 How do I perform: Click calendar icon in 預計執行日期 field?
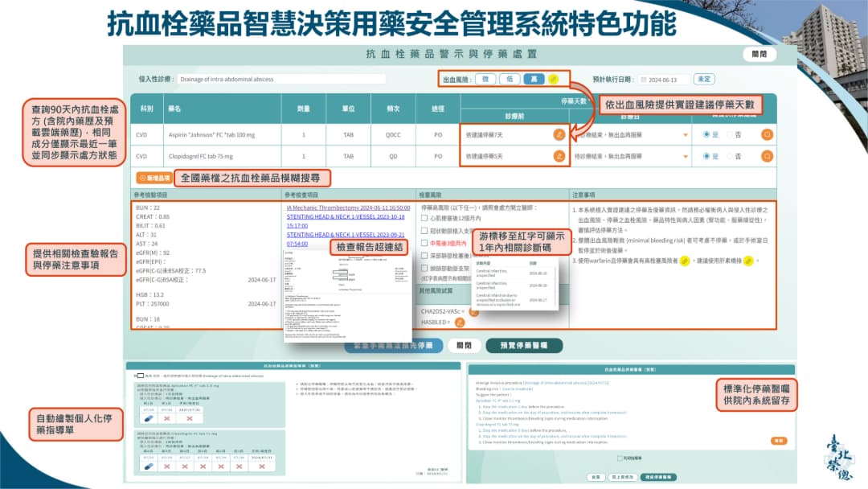point(643,80)
